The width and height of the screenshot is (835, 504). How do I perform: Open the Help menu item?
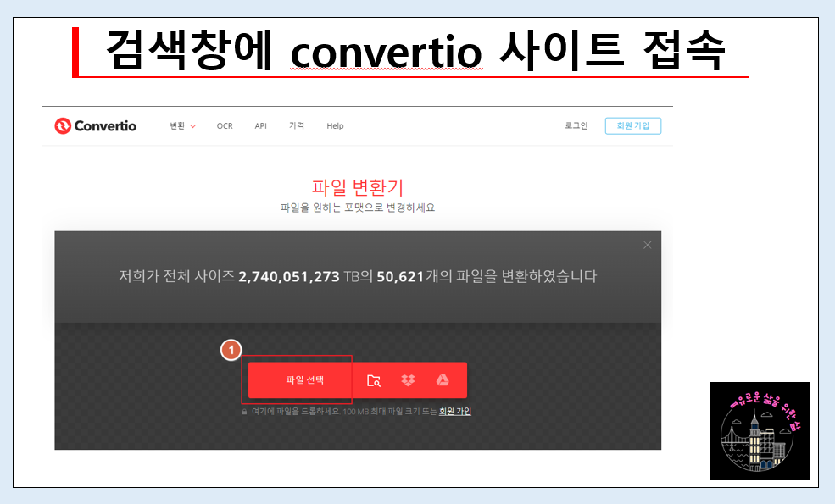[x=335, y=126]
